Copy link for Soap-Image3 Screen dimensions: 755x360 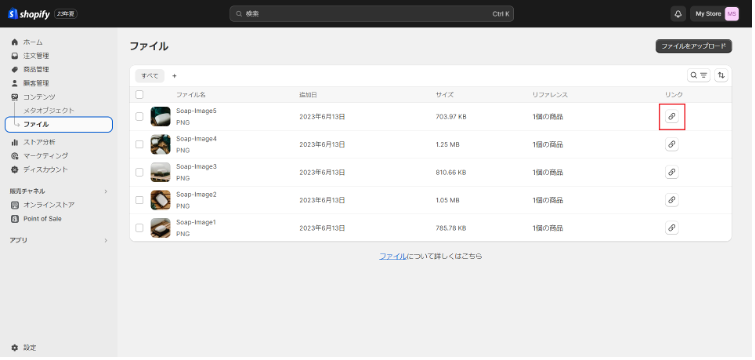pyautogui.click(x=672, y=172)
